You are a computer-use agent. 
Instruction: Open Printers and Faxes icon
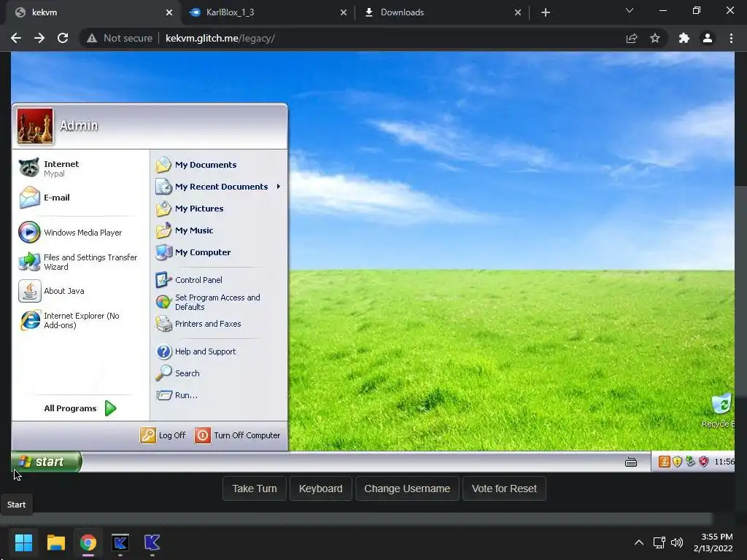click(163, 324)
